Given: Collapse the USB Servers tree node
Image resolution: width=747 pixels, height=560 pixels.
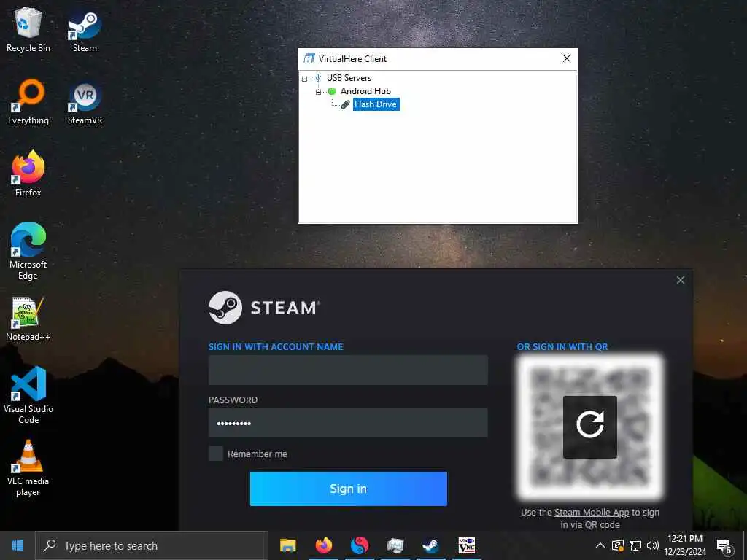Looking at the screenshot, I should point(304,79).
